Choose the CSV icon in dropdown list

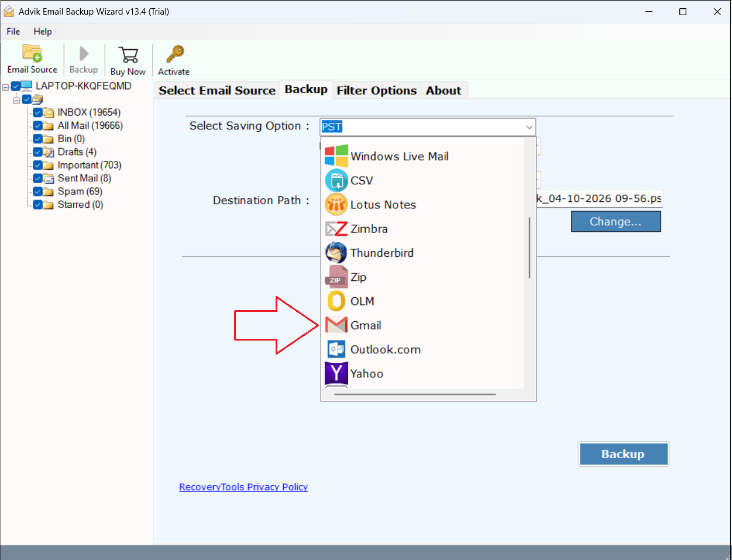pos(336,180)
